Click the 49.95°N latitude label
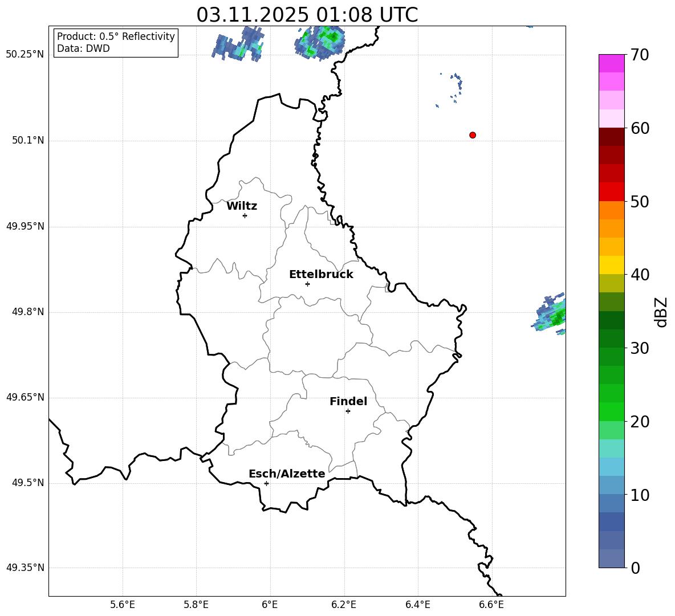 coord(25,226)
